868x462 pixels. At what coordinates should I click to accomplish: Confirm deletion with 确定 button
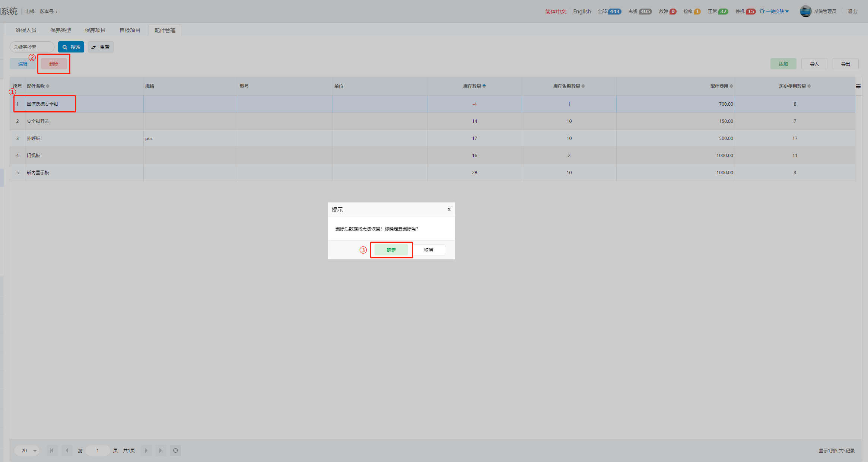pyautogui.click(x=391, y=250)
